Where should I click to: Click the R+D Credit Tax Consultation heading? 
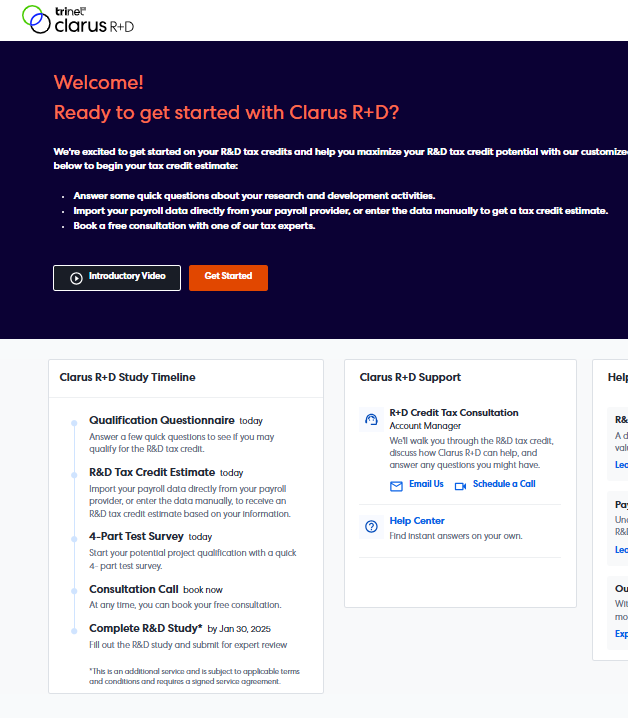(x=454, y=413)
